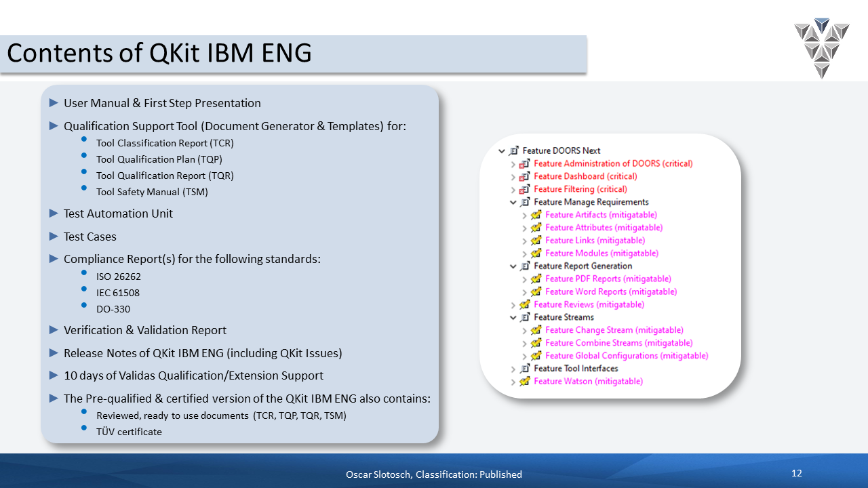Click the Feature Dashboard critical icon
The image size is (868, 488).
[x=525, y=176]
